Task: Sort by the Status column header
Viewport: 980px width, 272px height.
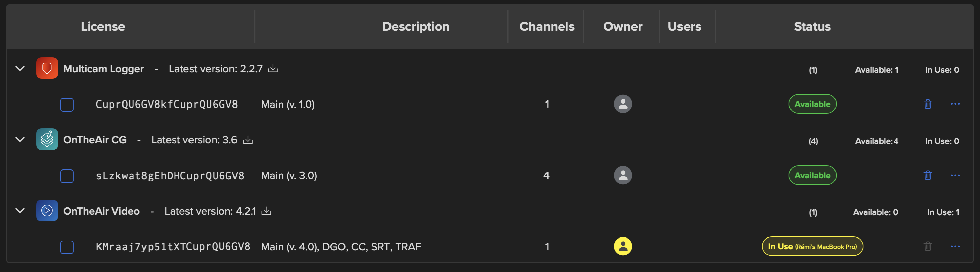Action: tap(812, 26)
